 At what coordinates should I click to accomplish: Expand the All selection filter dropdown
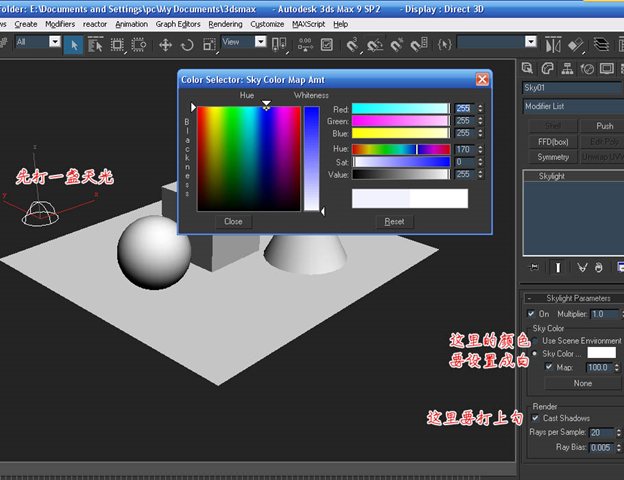tap(38, 42)
